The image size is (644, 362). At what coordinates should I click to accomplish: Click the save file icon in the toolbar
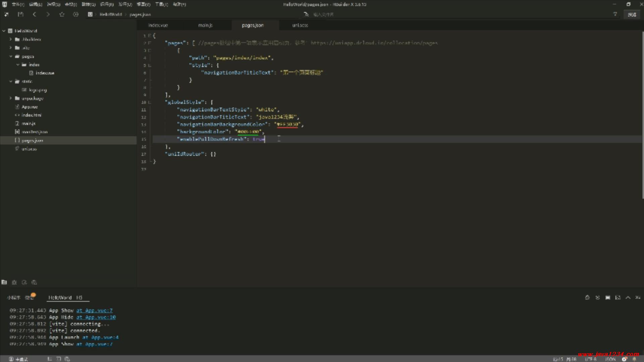coord(20,14)
